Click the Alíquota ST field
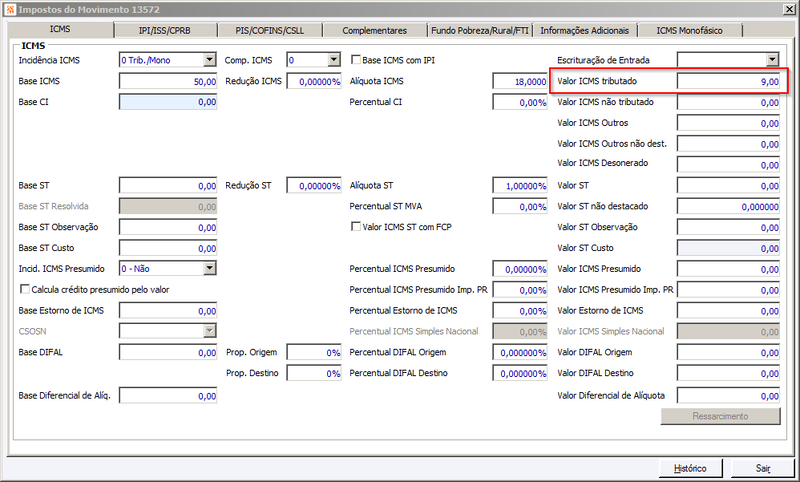The width and height of the screenshot is (800, 482). click(x=520, y=185)
